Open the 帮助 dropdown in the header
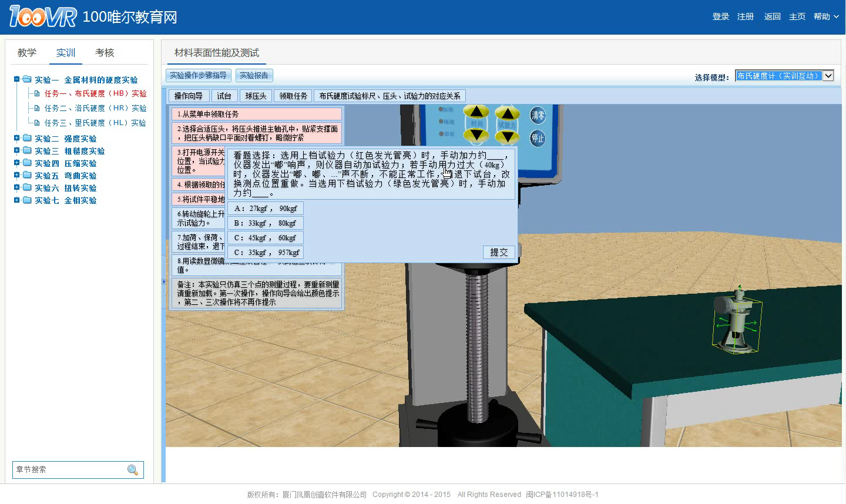 point(825,16)
